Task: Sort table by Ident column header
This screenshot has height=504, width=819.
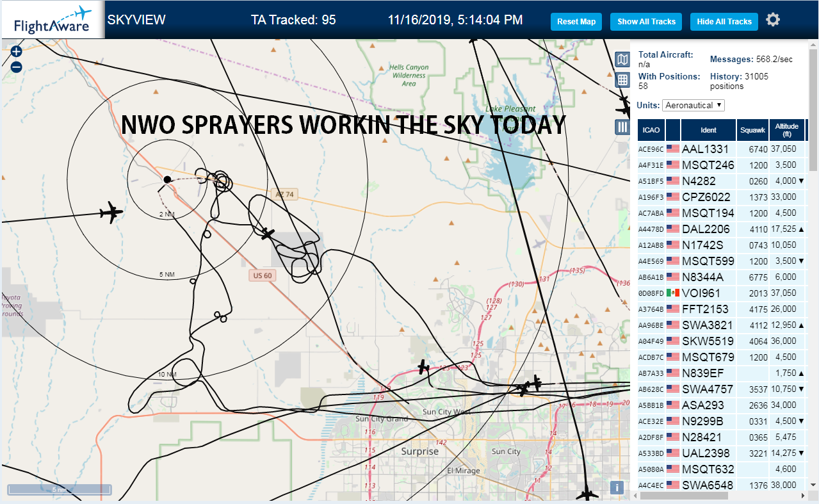Action: (708, 130)
